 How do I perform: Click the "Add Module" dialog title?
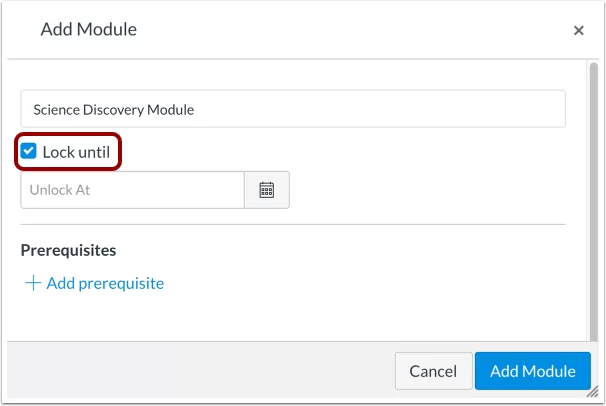(x=89, y=30)
